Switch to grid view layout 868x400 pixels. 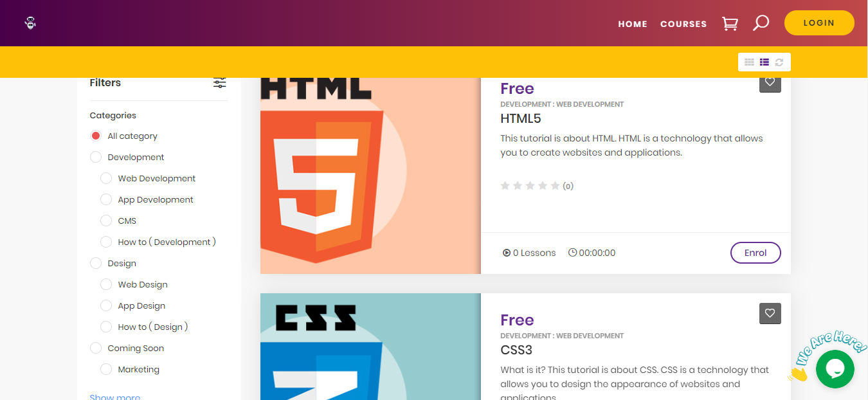click(x=749, y=62)
